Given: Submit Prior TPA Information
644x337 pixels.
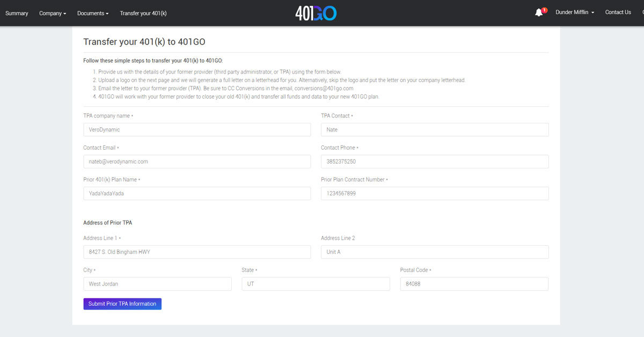Looking at the screenshot, I should pos(122,304).
